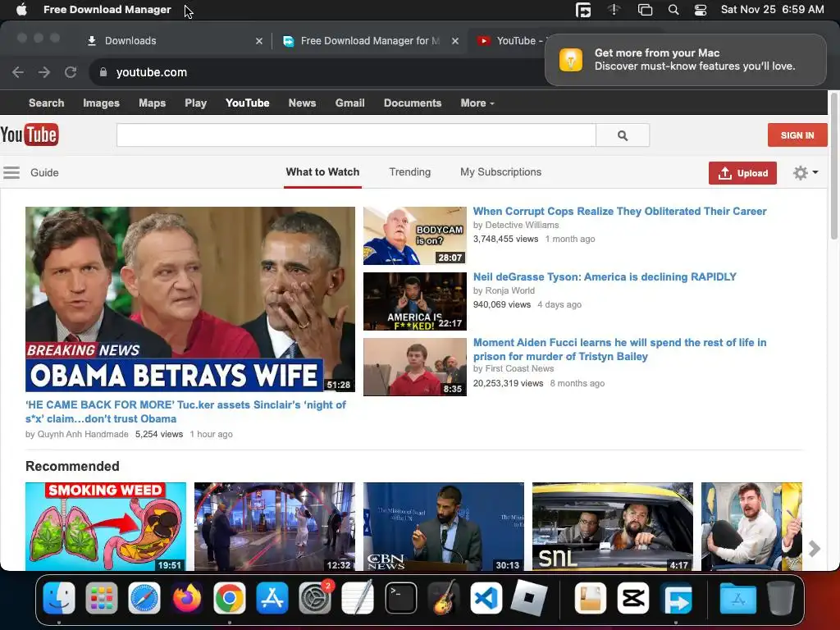Open Terminal from the Dock

pyautogui.click(x=400, y=598)
